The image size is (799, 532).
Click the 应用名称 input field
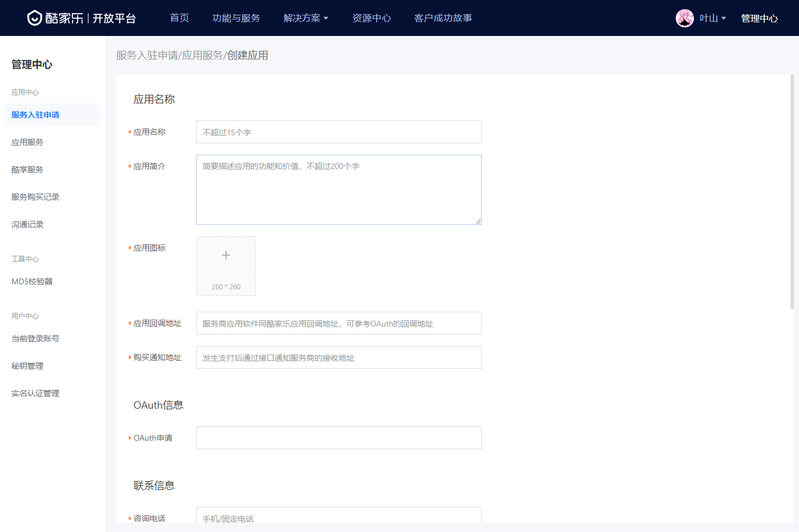pos(338,132)
